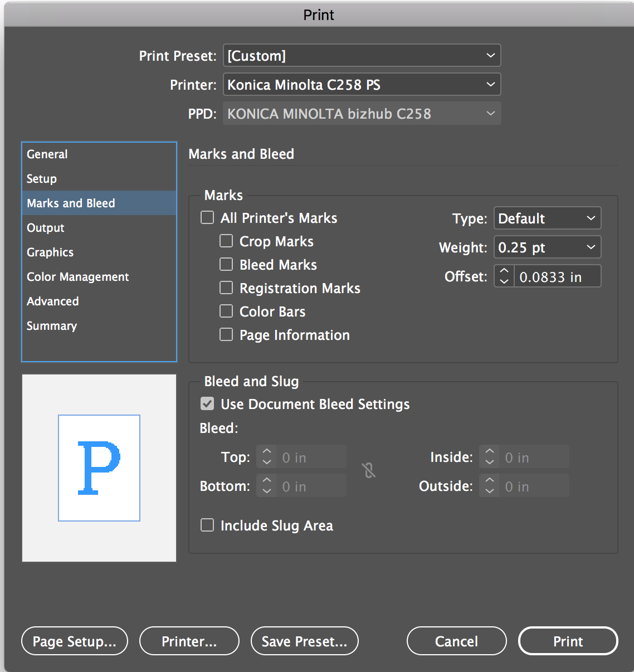Open the Color Management section
The height and width of the screenshot is (672, 634).
(78, 277)
